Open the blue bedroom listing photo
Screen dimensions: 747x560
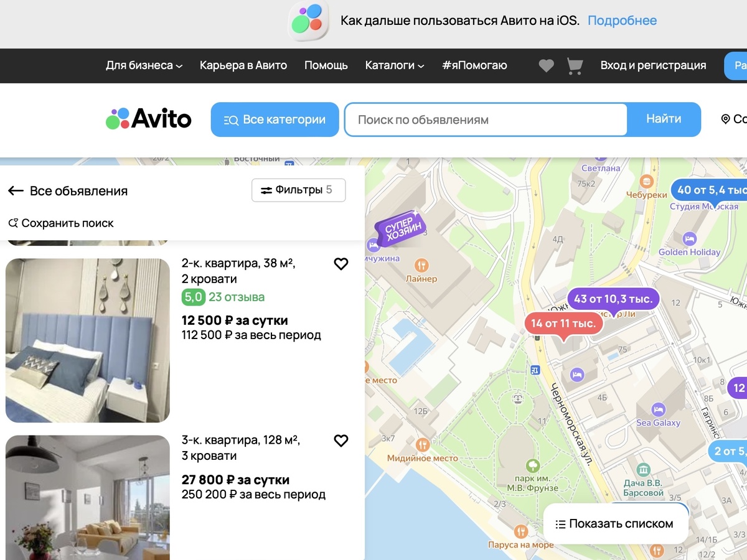click(x=88, y=340)
